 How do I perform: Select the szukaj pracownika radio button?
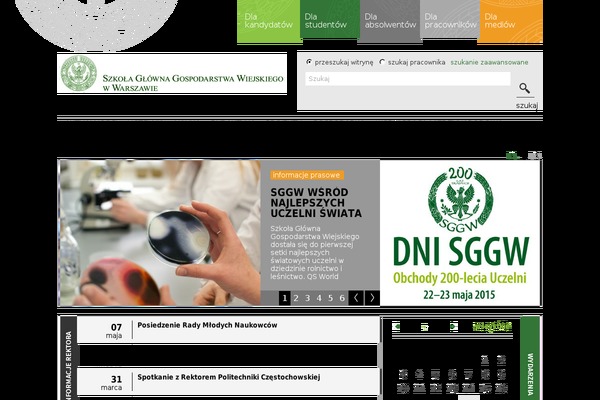pyautogui.click(x=382, y=62)
